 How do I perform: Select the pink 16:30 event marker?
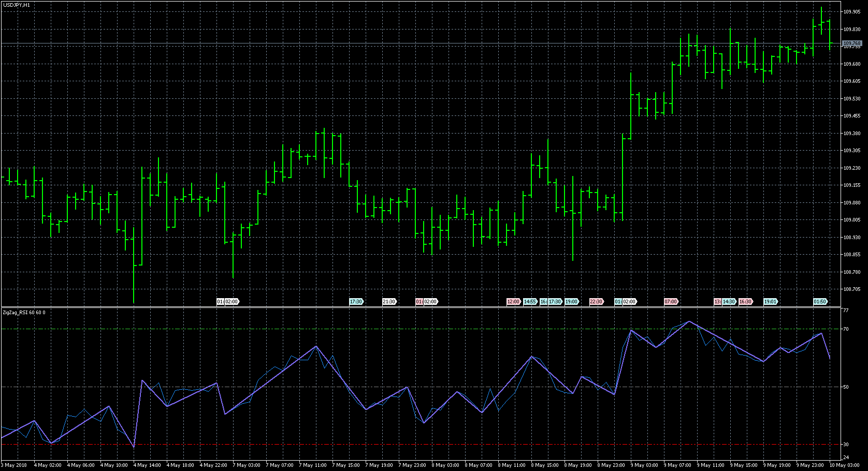tap(745, 302)
